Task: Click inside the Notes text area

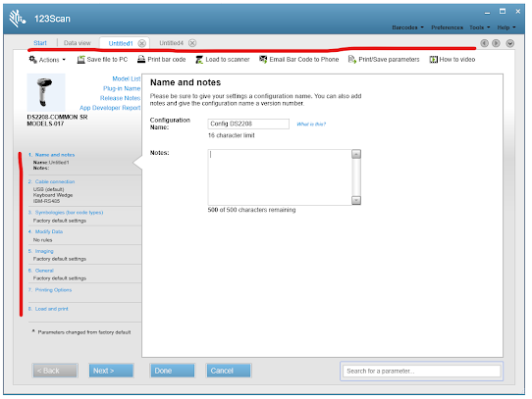Action: click(280, 177)
